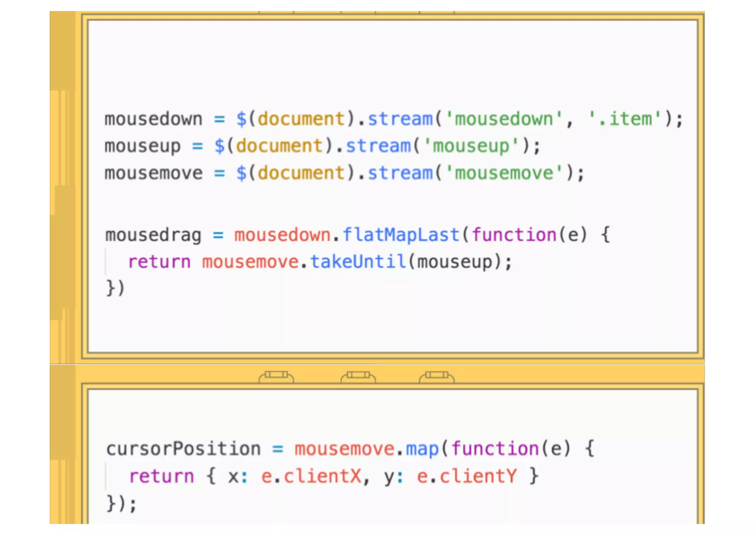Screen dimensions: 756x535
Task: Click the mouseup variable at its assignment line start
Action: pos(142,147)
